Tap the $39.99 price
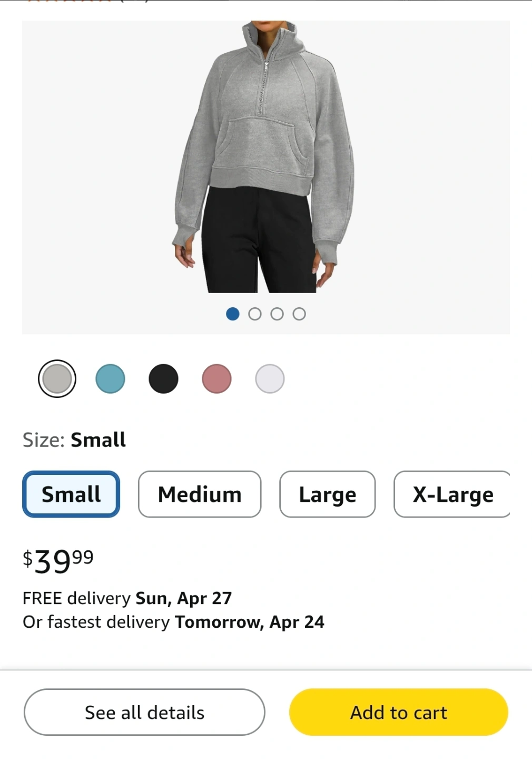532x759 pixels. tap(58, 560)
